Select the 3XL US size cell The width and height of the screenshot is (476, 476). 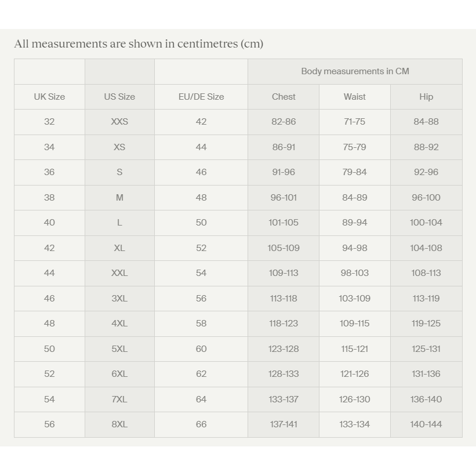[119, 299]
